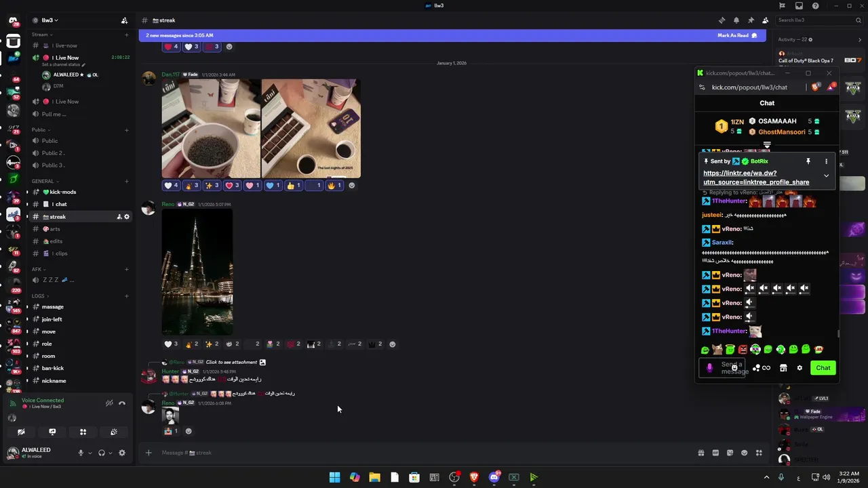Disconnect from voice with the hang-up icon

[122, 403]
